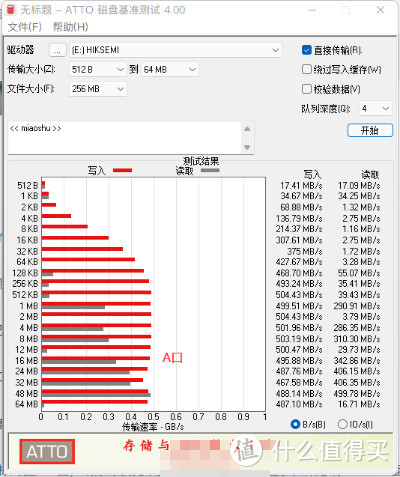Click the miaoshu description text field
Image resolution: width=400 pixels, height=477 pixels.
(124, 138)
